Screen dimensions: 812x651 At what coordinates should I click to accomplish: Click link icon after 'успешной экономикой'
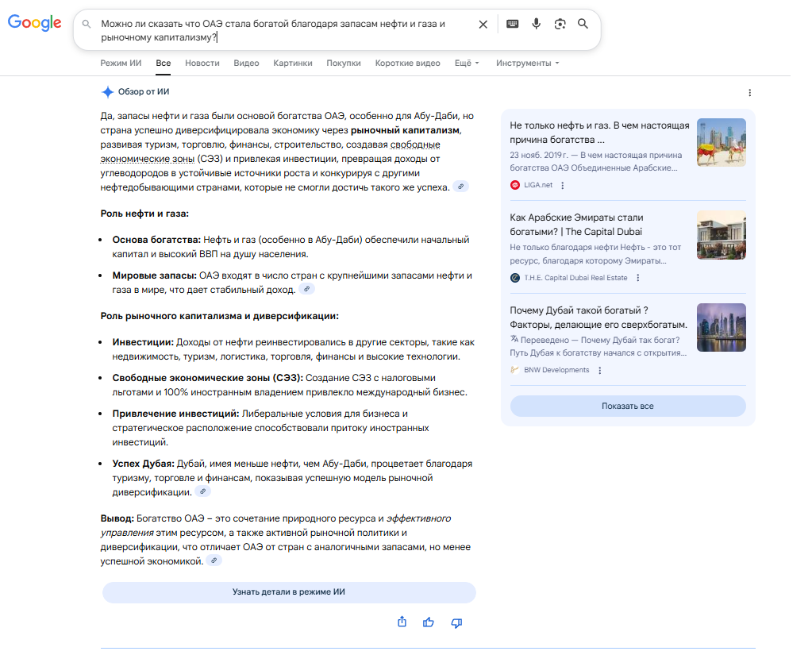tap(214, 560)
